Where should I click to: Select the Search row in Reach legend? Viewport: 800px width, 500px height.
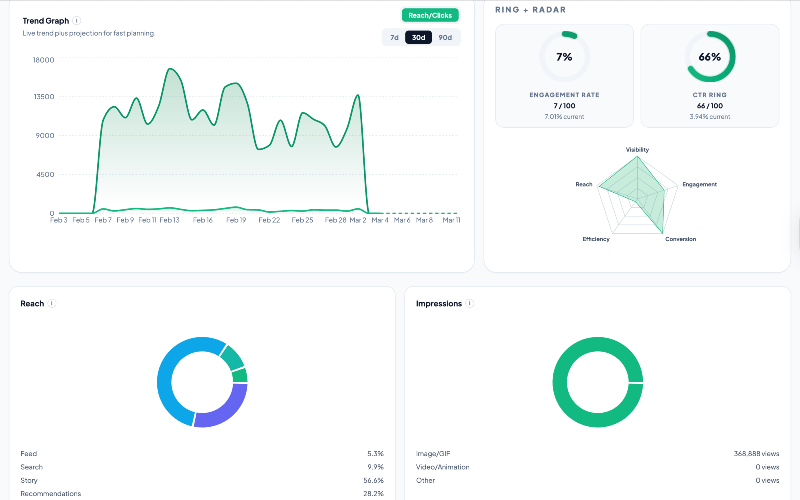click(202, 467)
